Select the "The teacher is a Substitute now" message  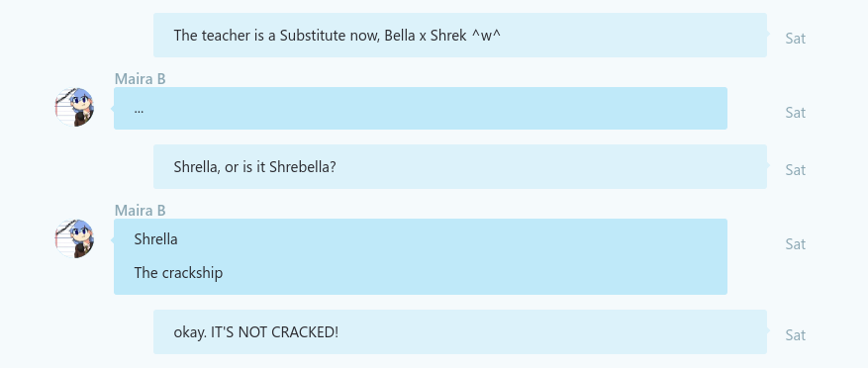(460, 35)
